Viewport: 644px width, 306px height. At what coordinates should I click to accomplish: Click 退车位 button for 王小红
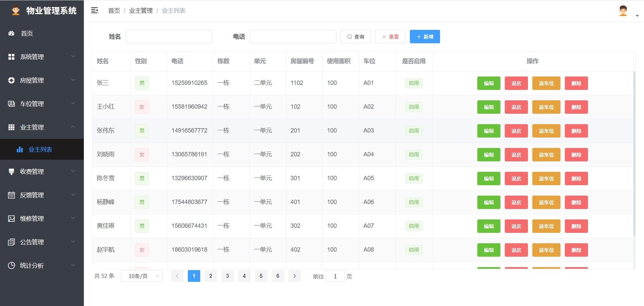point(546,107)
